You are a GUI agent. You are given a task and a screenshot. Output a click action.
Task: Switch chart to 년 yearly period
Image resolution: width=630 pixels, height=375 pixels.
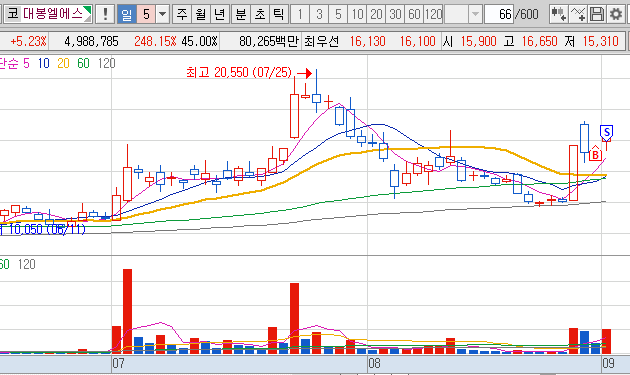click(220, 14)
